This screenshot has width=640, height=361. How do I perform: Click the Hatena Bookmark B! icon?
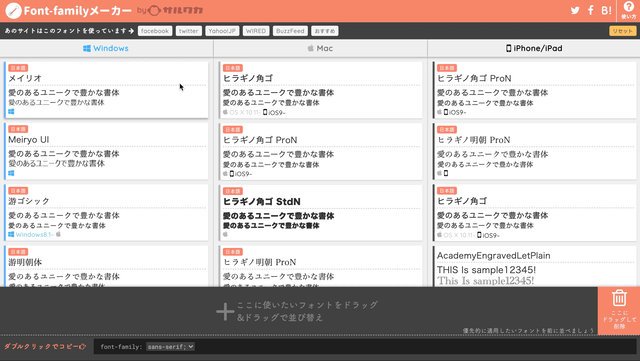[606, 11]
